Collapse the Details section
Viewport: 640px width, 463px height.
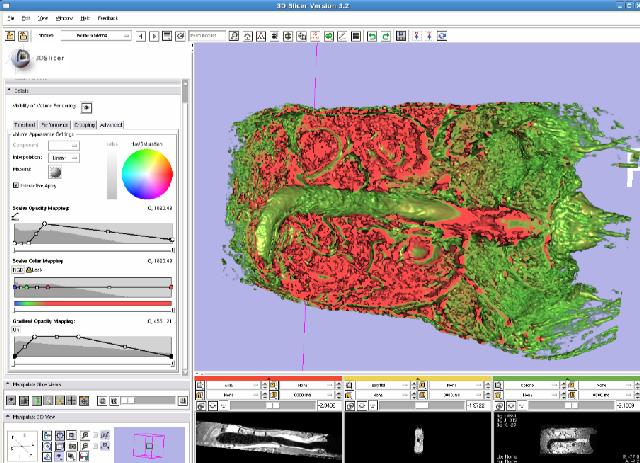pos(10,90)
